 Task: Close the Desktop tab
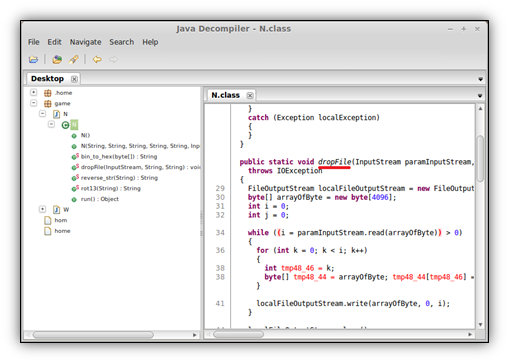(x=74, y=79)
